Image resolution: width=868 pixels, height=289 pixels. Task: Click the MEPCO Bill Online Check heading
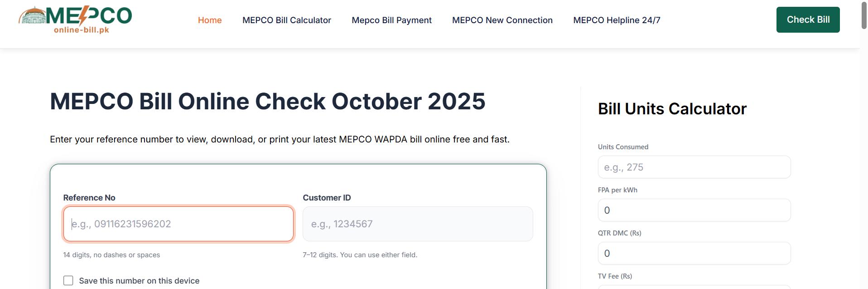pos(267,101)
